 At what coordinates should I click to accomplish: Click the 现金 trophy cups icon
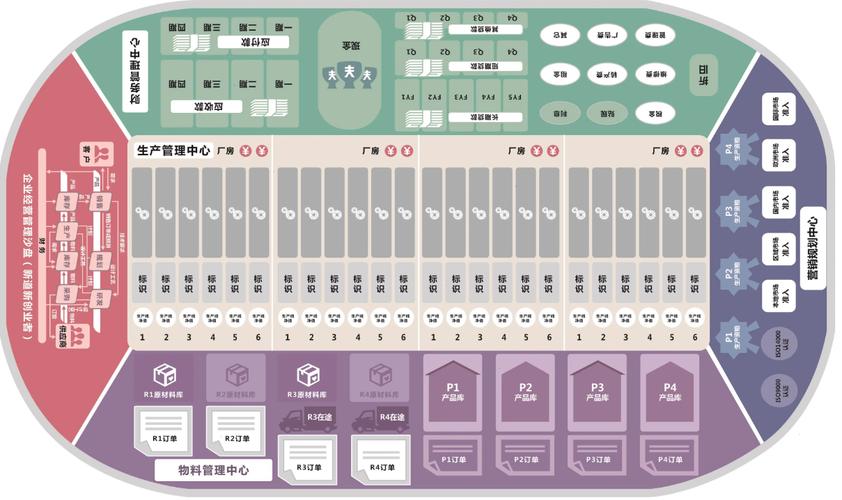(x=349, y=74)
